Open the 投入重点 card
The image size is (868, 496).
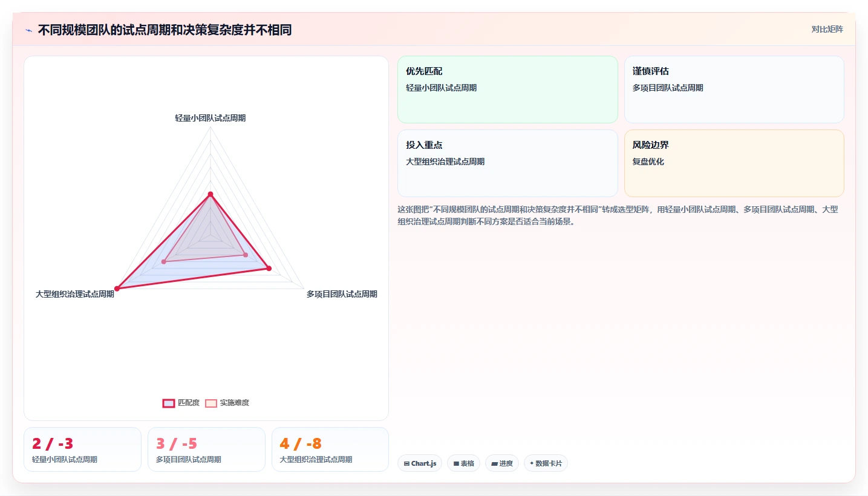[507, 163]
